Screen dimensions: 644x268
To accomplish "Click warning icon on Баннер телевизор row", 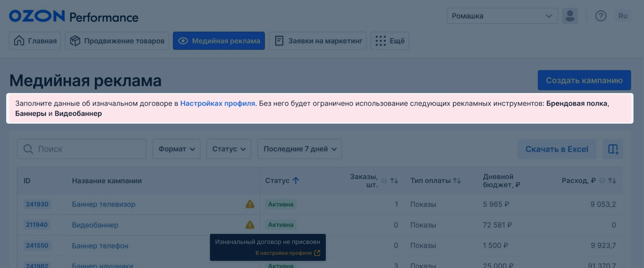I will tap(250, 204).
